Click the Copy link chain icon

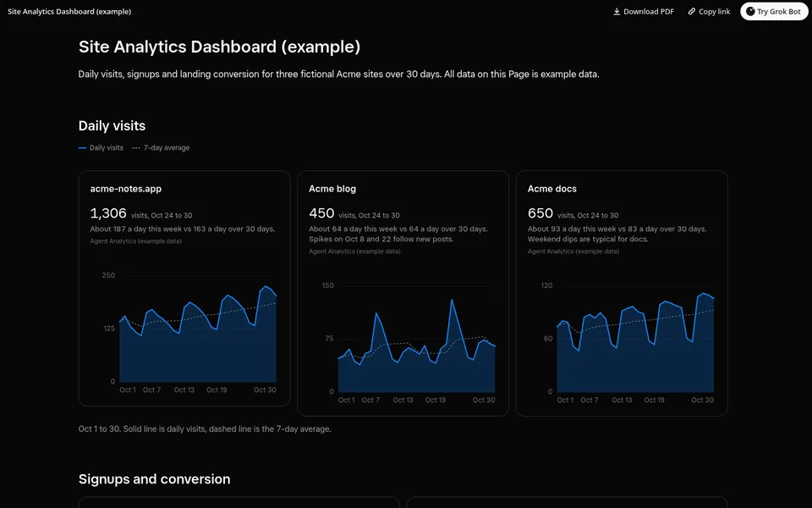[691, 11]
